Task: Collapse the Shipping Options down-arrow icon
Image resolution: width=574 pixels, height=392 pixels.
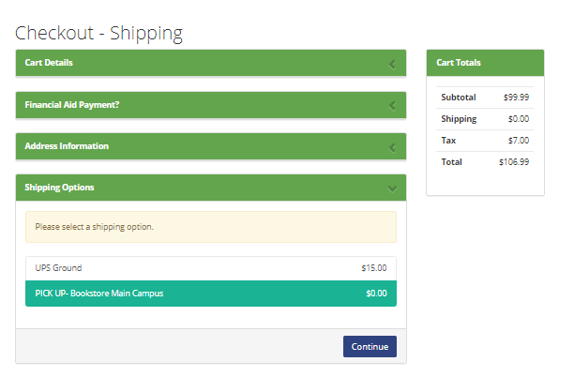Action: pyautogui.click(x=392, y=188)
